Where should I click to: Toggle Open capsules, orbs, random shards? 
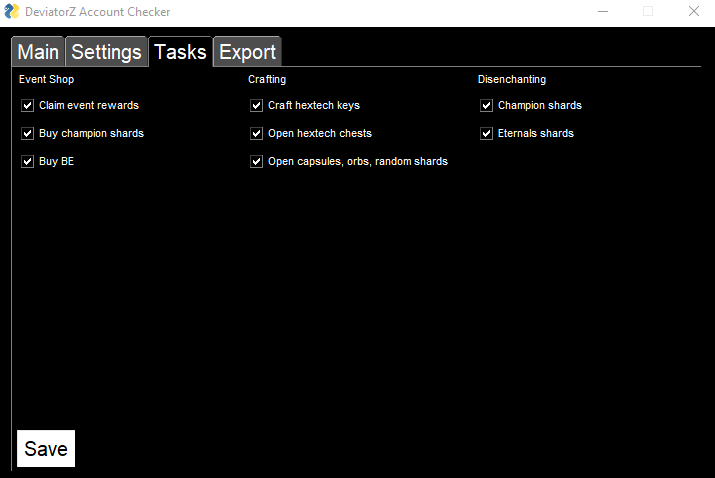[x=256, y=161]
